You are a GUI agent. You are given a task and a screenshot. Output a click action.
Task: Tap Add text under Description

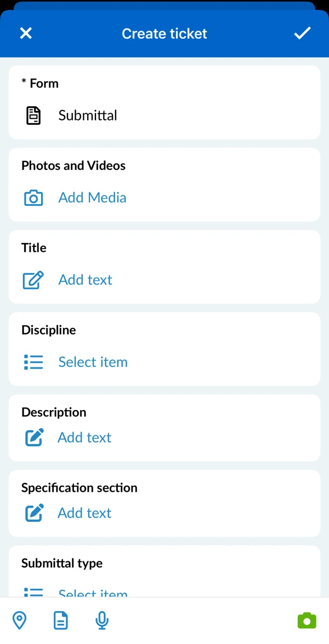[x=84, y=438]
